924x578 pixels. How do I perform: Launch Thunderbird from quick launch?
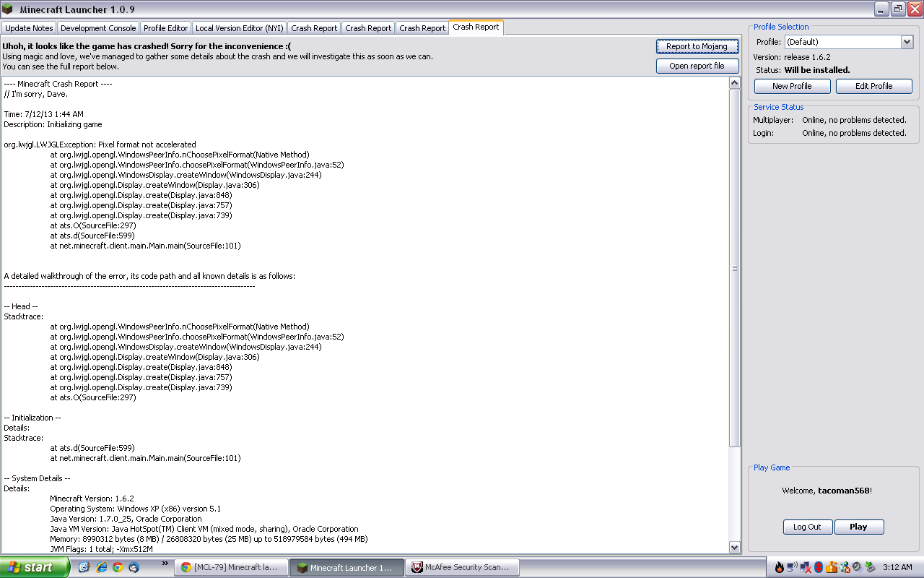[x=134, y=567]
